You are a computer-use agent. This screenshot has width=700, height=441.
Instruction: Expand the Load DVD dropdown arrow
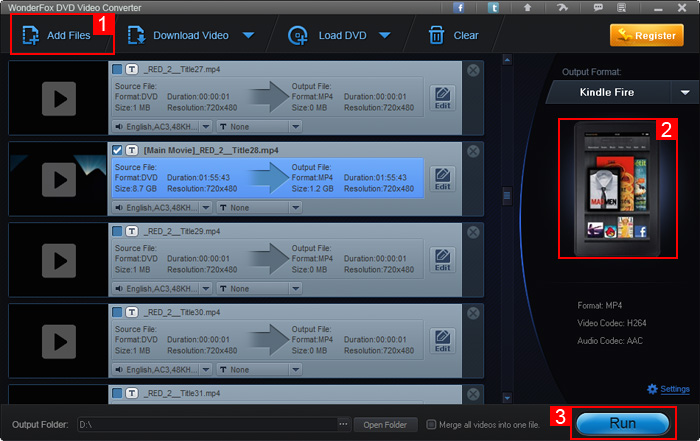(385, 35)
